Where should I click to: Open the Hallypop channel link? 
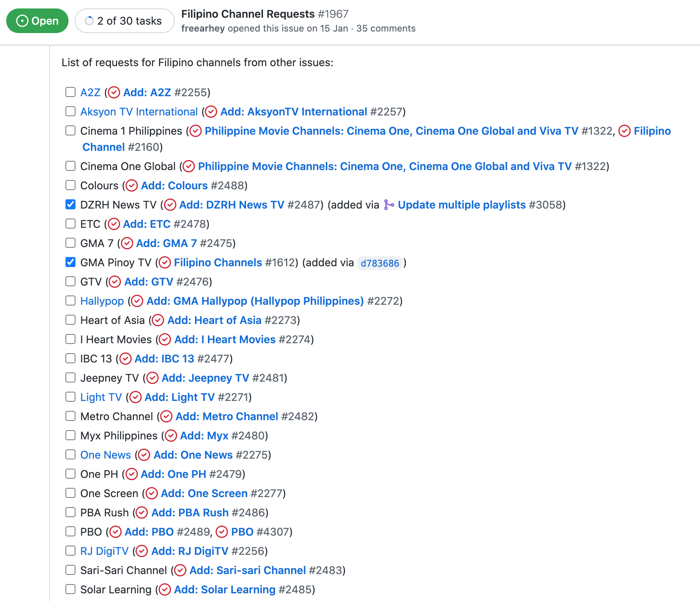tap(102, 301)
